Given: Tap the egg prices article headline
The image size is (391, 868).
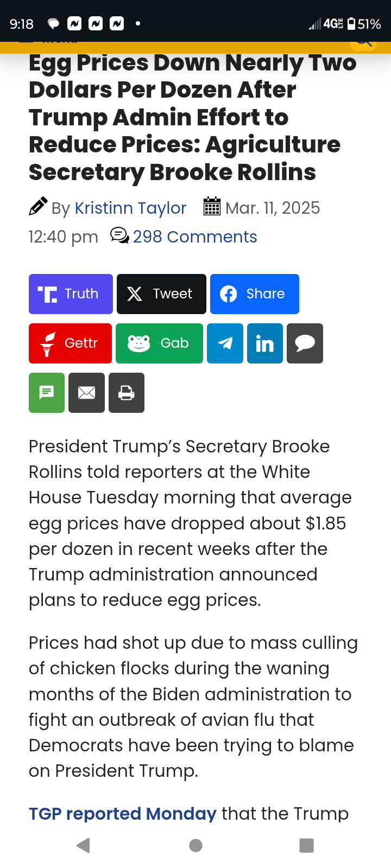Looking at the screenshot, I should click(193, 117).
